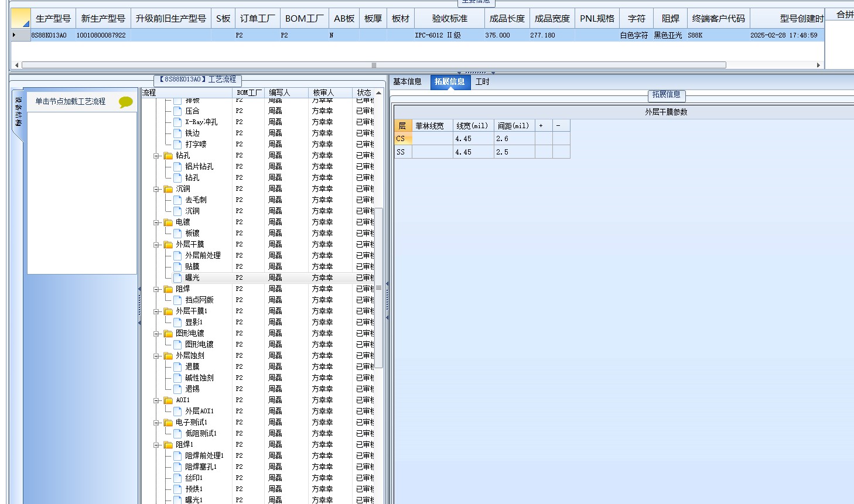Select the 曝光1 step under 阻焊1

(x=194, y=500)
